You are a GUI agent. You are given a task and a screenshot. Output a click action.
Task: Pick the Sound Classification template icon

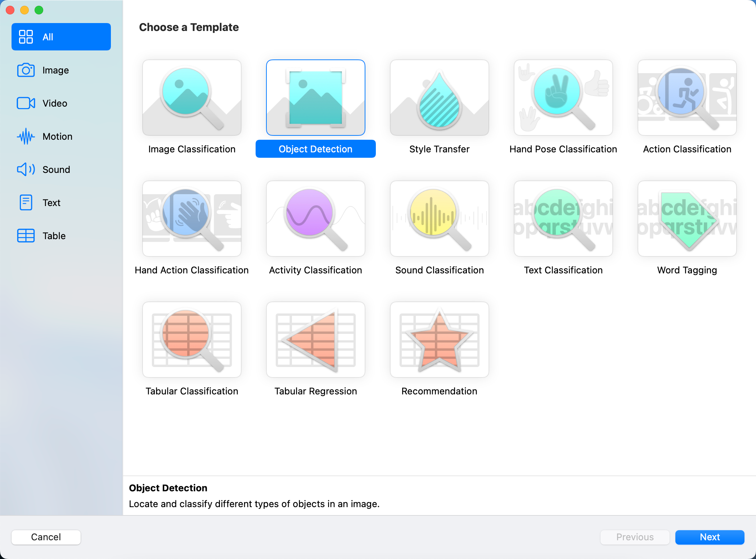tap(439, 218)
